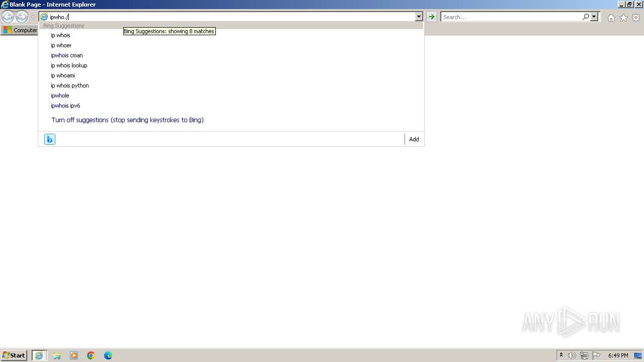
Task: Show hidden tray icons arrow
Action: coord(561,355)
